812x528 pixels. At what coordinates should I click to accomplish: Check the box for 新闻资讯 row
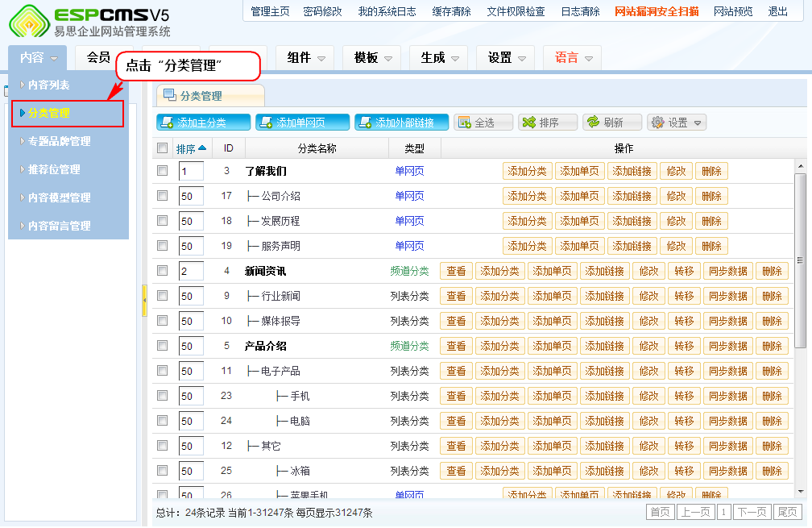[x=163, y=271]
